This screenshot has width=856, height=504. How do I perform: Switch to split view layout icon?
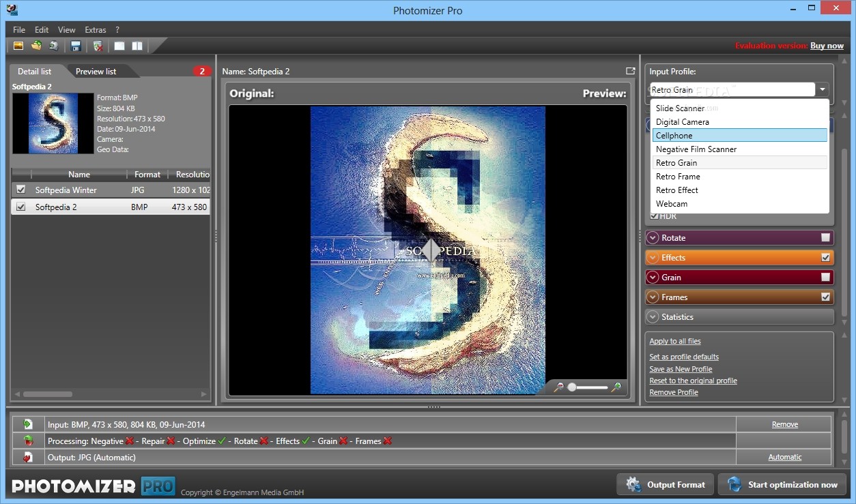pos(137,46)
